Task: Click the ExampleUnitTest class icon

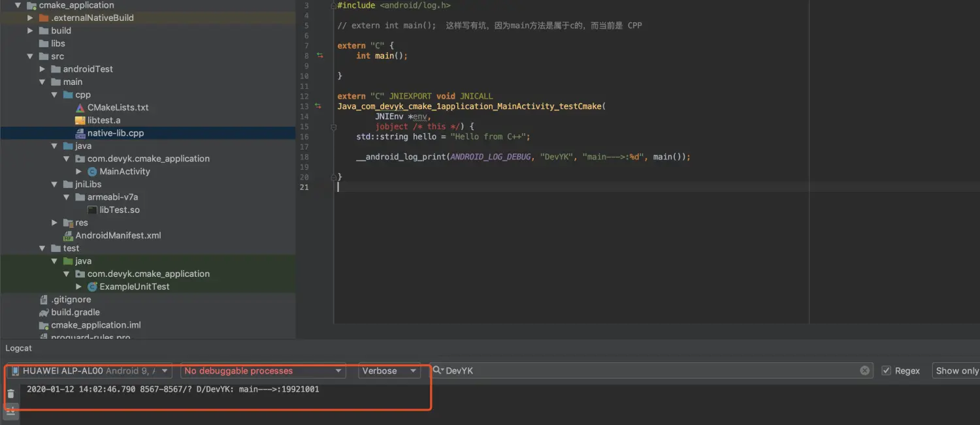Action: click(92, 287)
